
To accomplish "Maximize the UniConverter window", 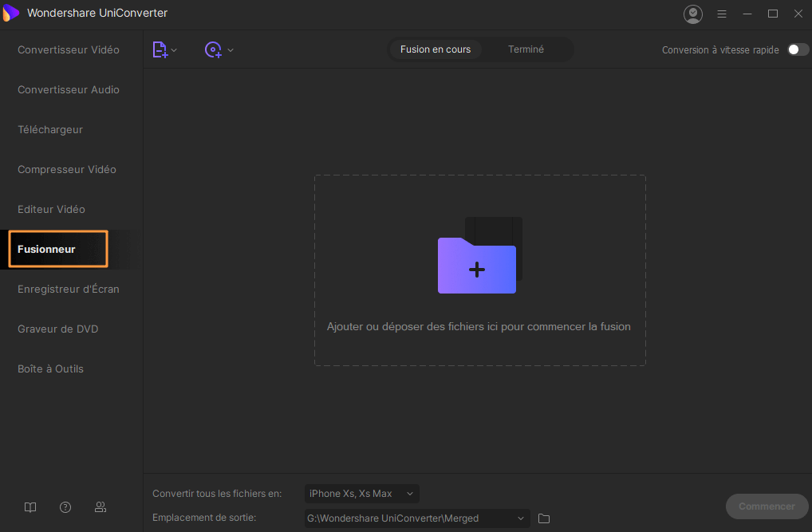I will (x=773, y=14).
